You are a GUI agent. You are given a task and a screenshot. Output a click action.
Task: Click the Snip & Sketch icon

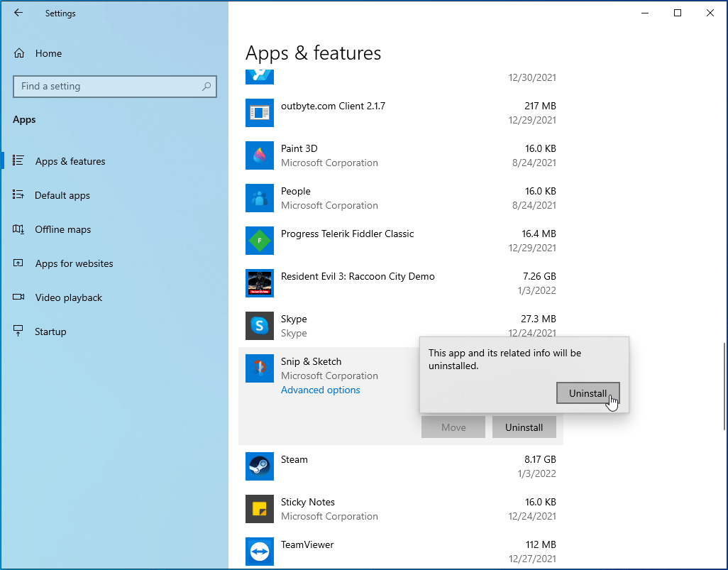coord(260,368)
